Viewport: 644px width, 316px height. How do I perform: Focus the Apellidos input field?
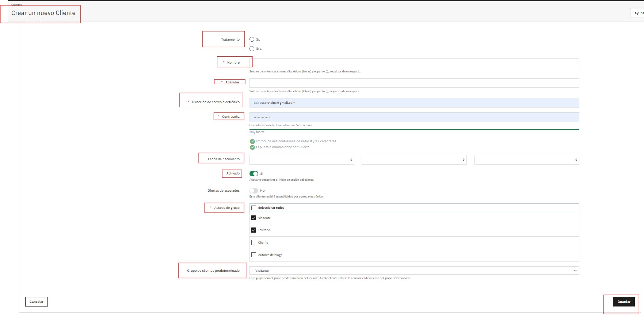pos(414,83)
